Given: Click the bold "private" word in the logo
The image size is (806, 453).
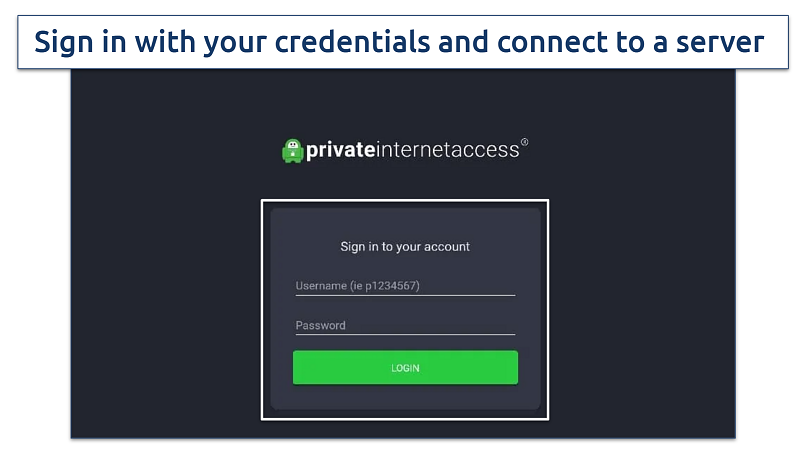Looking at the screenshot, I should (x=340, y=150).
